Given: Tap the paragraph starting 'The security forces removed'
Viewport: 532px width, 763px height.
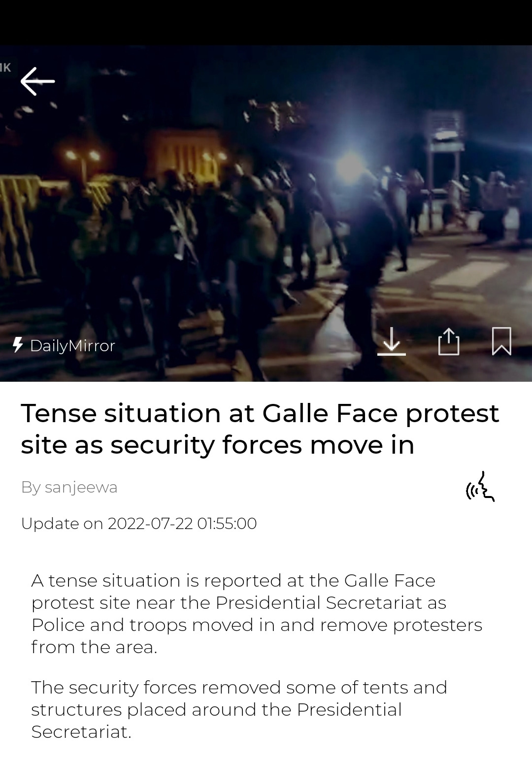Looking at the screenshot, I should point(239,709).
